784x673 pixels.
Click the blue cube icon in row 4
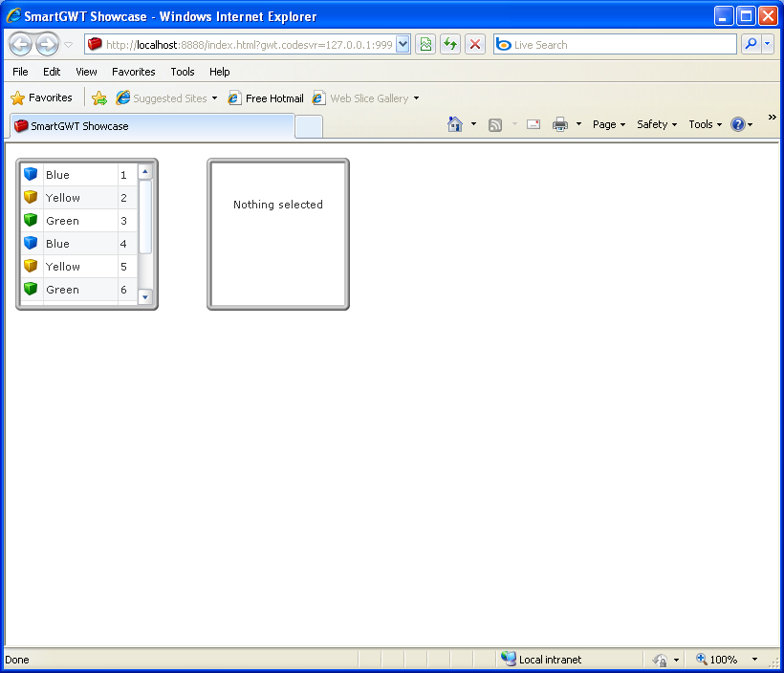coord(31,243)
